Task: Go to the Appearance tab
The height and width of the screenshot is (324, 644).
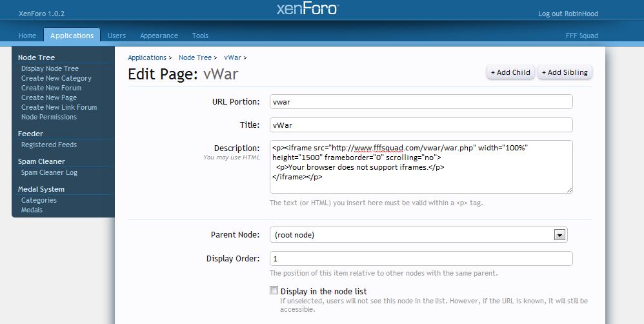Action: pos(159,35)
